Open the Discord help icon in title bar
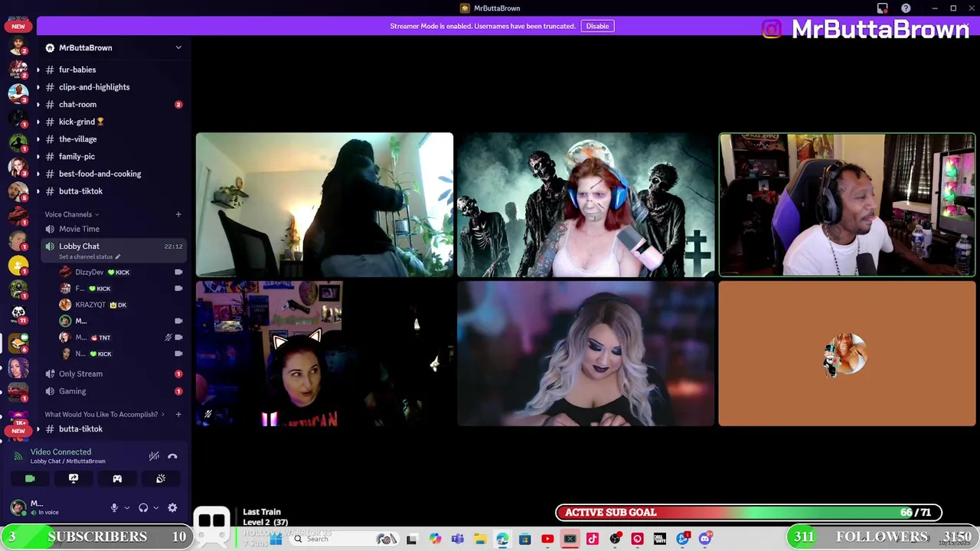Screen dimensions: 980x551 click(x=906, y=8)
